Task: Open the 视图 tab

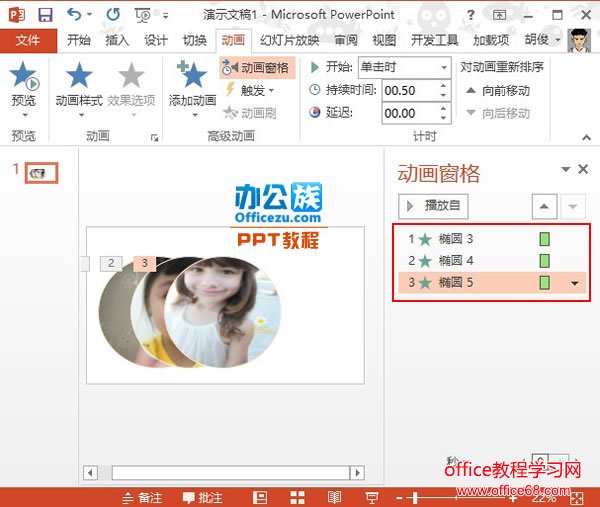Action: tap(384, 40)
